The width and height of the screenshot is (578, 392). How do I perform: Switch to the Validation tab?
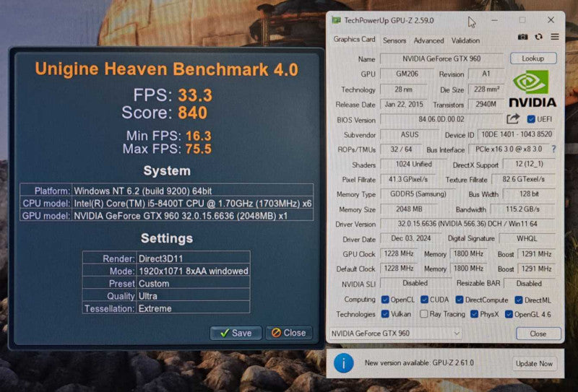click(x=465, y=40)
